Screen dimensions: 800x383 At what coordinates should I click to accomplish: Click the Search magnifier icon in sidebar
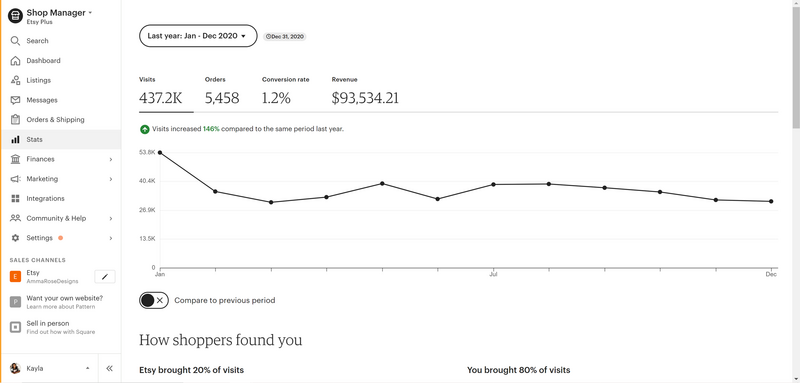click(x=15, y=41)
